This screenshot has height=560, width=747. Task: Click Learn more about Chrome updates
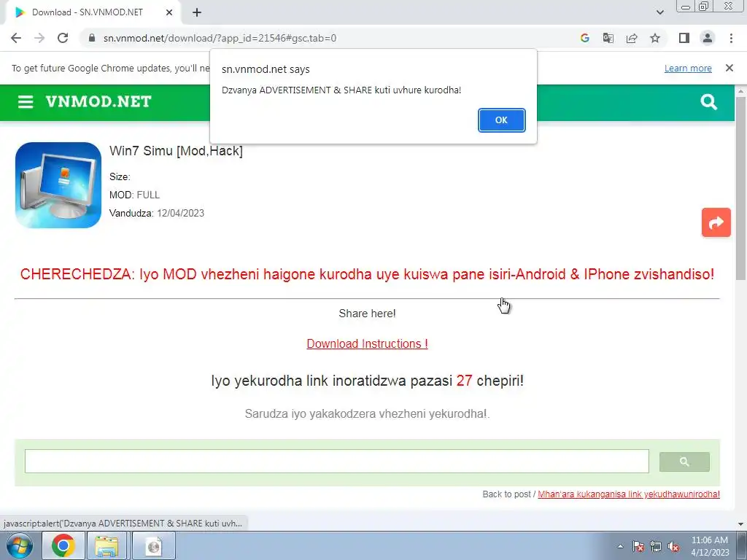[688, 68]
